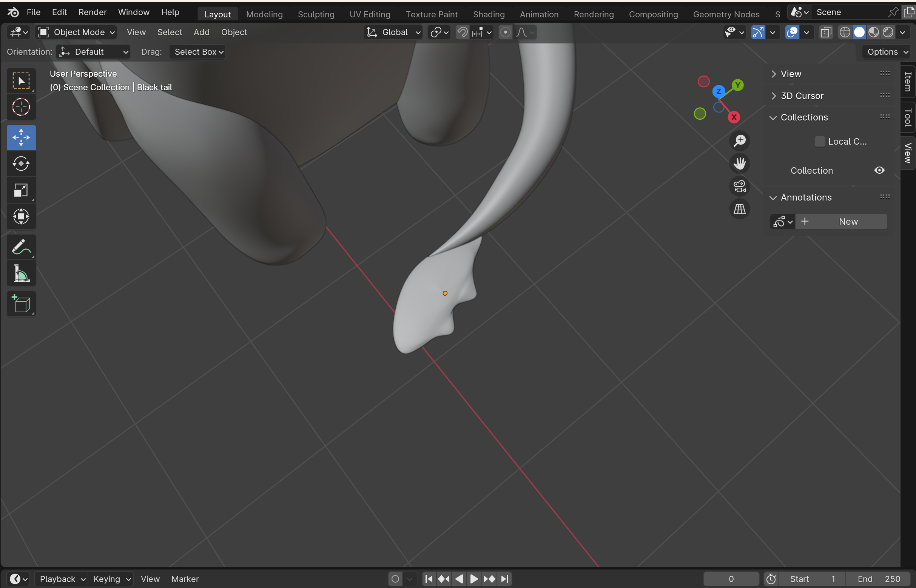Open the Drag Select Box dropdown
This screenshot has height=588, width=916.
[198, 52]
